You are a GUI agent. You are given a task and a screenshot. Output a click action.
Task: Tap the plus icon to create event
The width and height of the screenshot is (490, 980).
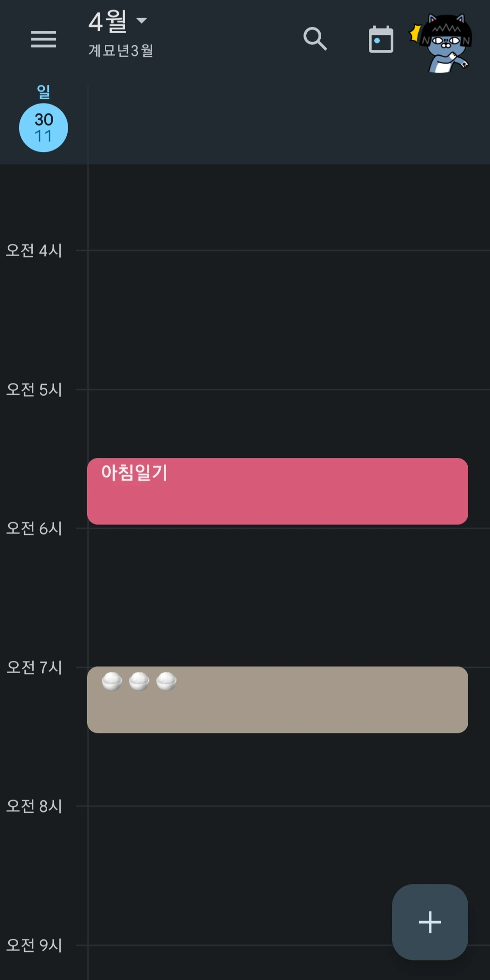tap(430, 922)
